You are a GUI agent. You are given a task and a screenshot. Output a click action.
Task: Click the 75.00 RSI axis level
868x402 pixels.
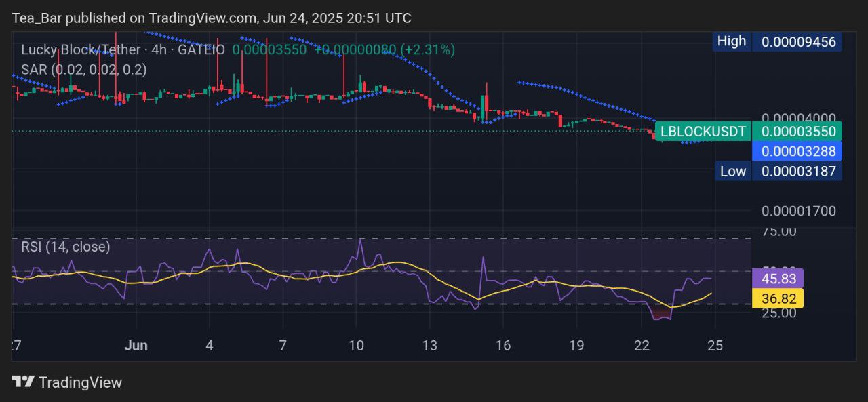click(779, 232)
